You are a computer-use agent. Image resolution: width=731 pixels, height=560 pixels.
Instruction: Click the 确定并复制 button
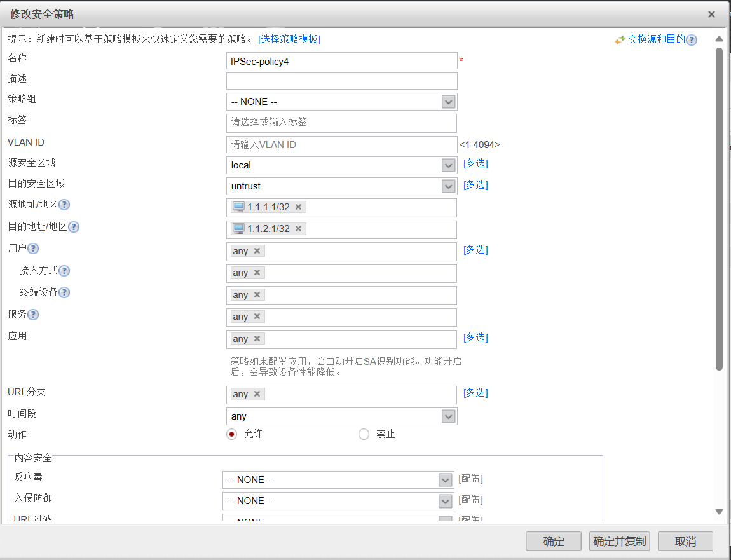tap(620, 542)
